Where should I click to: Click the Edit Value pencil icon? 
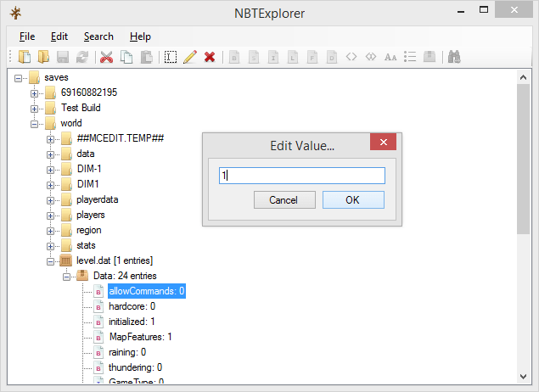point(190,57)
